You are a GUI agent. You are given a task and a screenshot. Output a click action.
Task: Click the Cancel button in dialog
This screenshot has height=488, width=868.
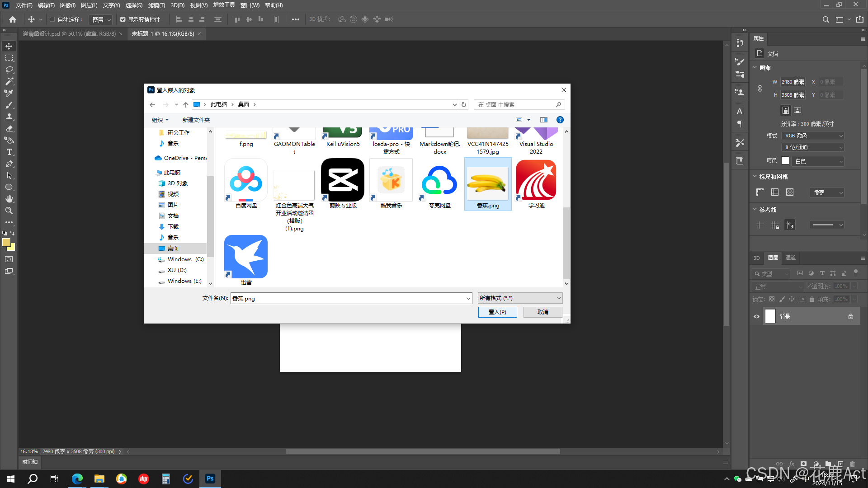(x=542, y=312)
